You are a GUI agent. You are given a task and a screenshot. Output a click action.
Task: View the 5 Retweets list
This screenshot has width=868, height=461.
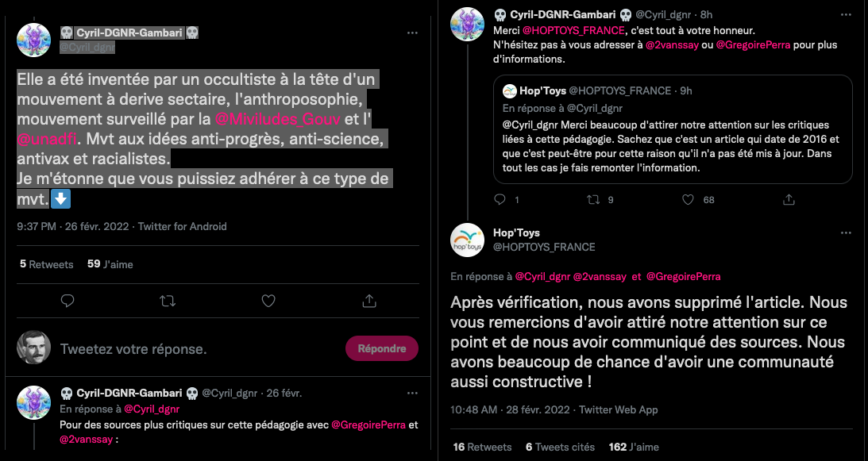point(47,264)
